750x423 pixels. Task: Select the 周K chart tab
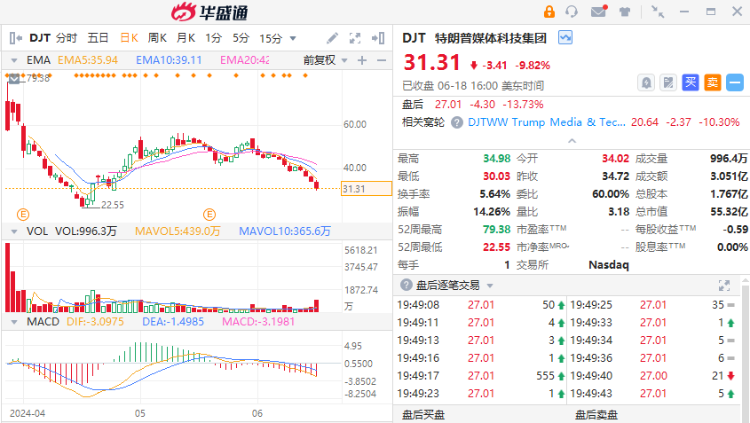tap(157, 38)
